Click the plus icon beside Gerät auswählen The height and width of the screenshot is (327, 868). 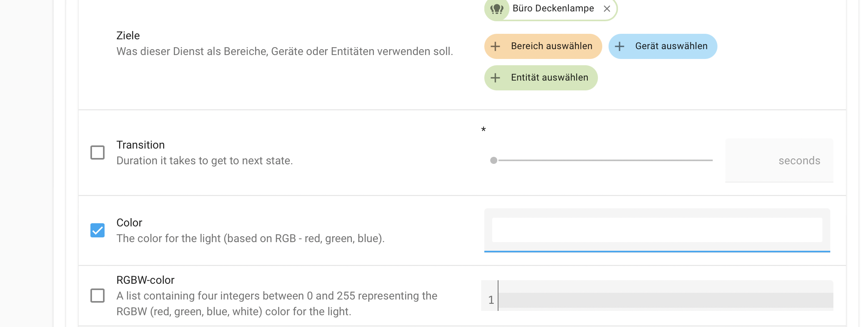[620, 46]
